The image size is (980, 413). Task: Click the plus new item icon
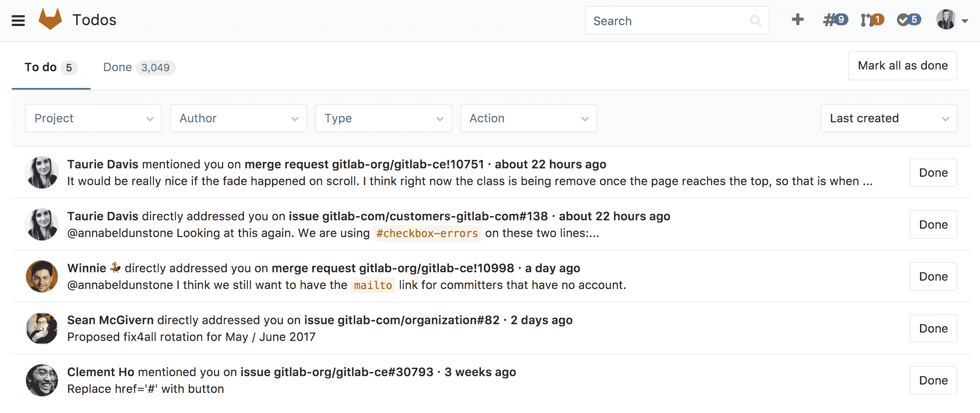pyautogui.click(x=797, y=20)
